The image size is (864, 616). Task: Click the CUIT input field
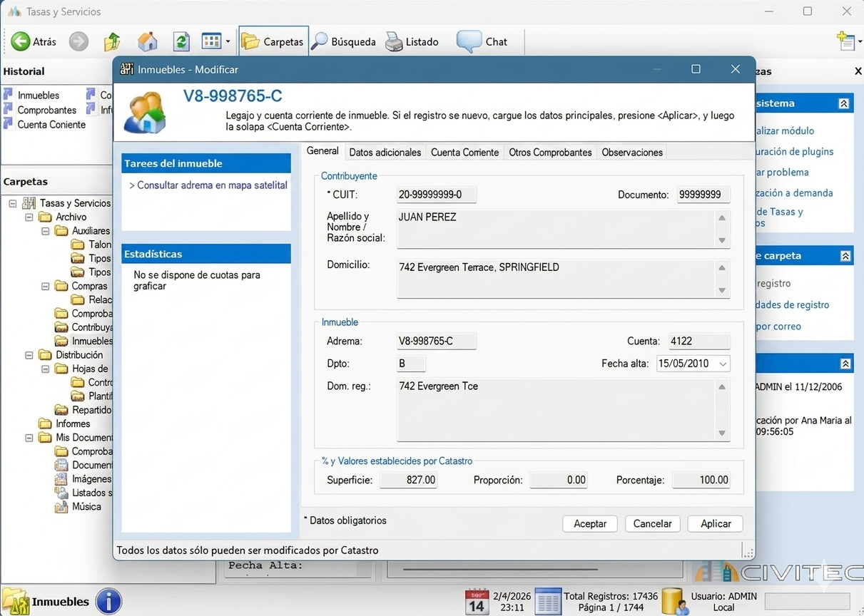(437, 195)
